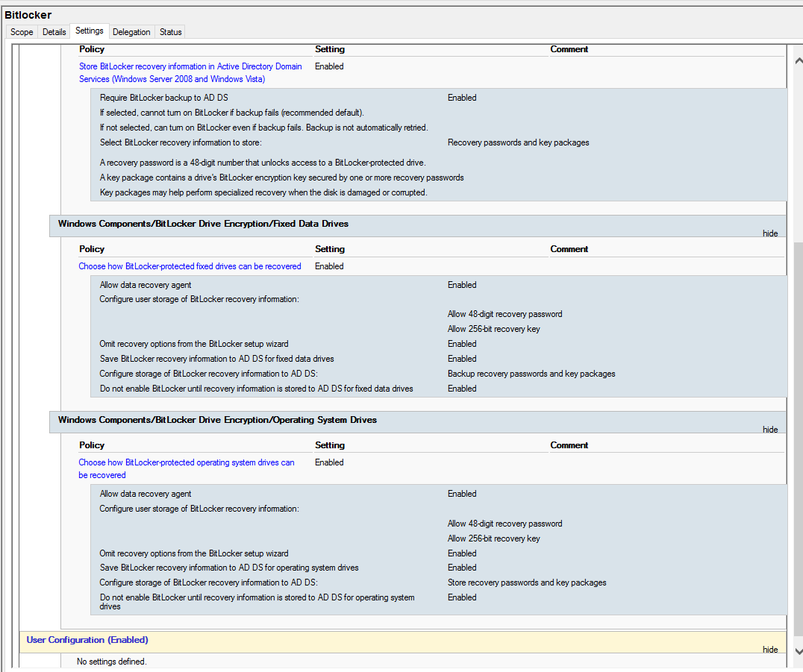Open the operating system drives recovery policy link
803x672 pixels.
point(187,468)
